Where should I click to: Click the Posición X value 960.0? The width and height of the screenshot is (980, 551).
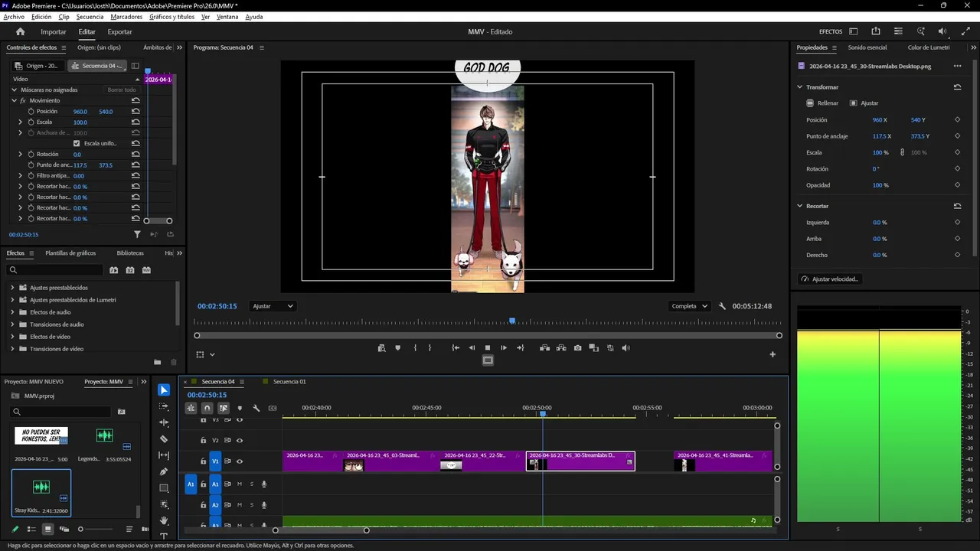click(x=80, y=112)
